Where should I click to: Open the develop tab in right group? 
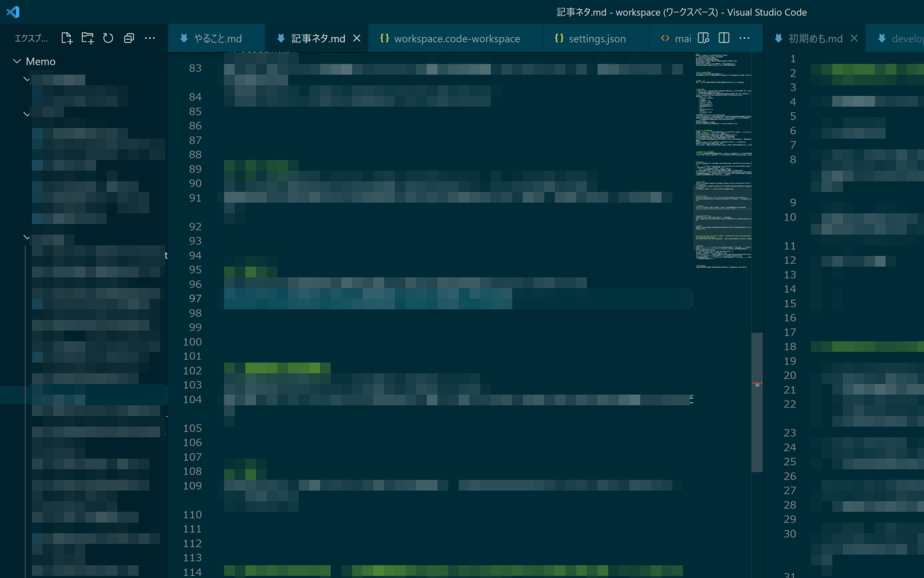pos(896,38)
